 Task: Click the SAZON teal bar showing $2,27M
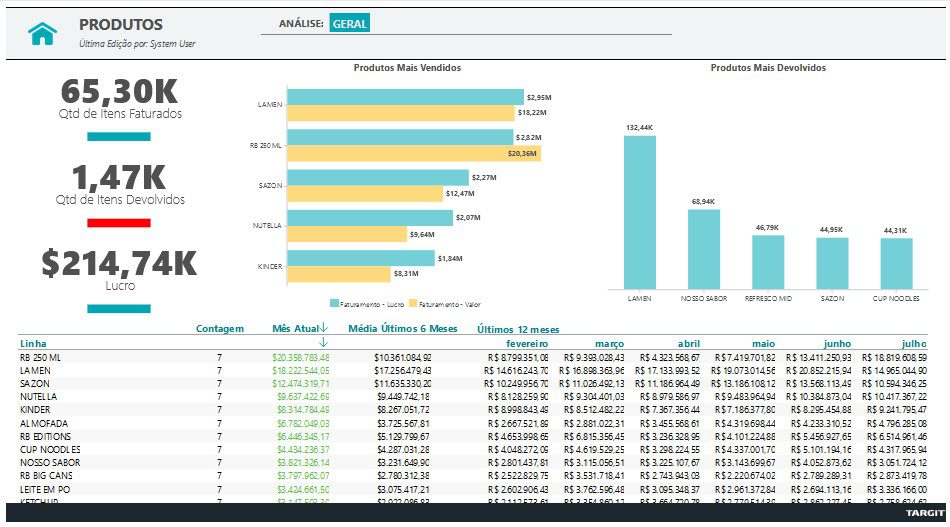[378, 177]
